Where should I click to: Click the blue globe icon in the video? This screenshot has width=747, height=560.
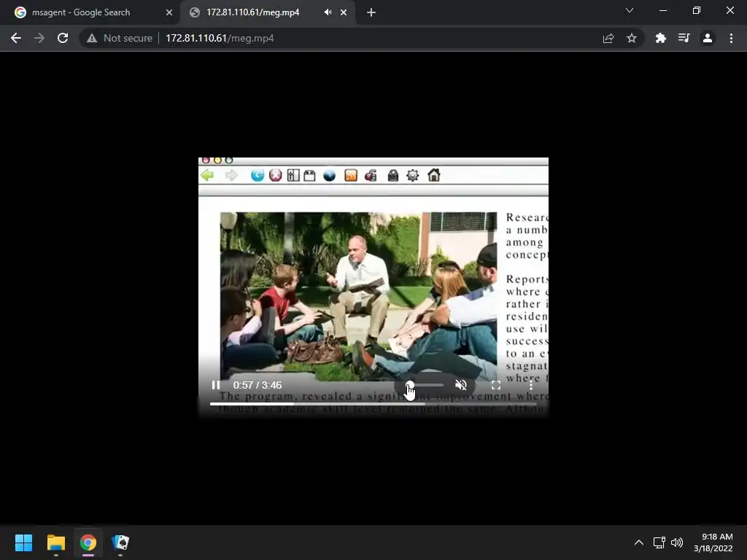329,175
